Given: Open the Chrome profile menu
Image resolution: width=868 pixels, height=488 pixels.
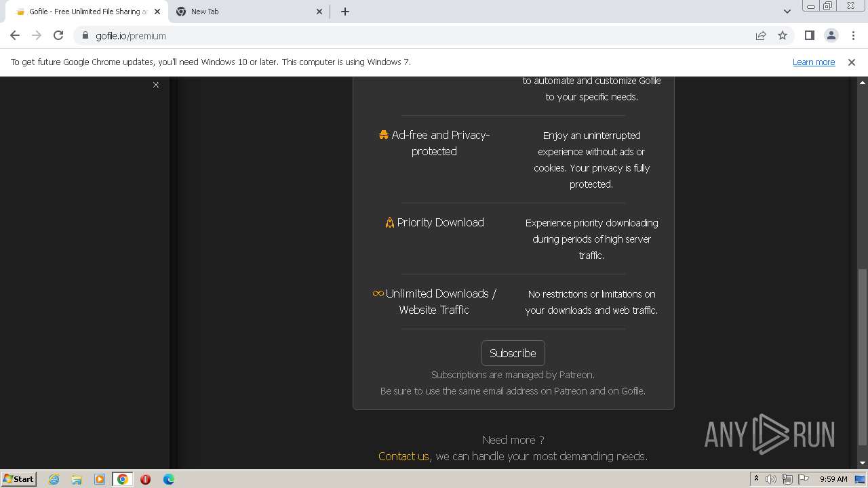Looking at the screenshot, I should [831, 35].
